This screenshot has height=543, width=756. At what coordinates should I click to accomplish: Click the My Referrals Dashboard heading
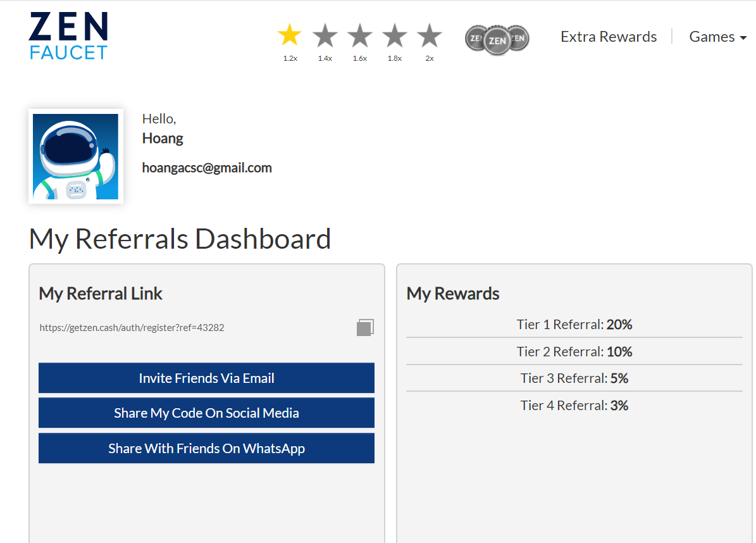point(180,239)
